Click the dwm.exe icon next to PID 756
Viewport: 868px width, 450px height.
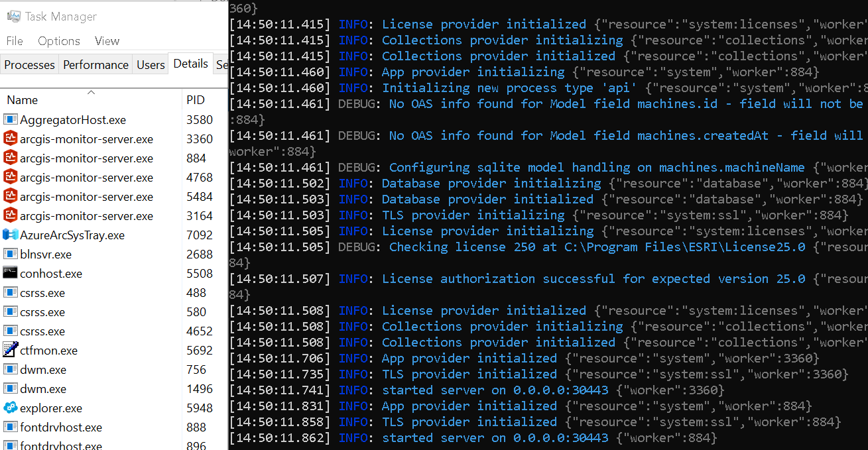coord(12,369)
